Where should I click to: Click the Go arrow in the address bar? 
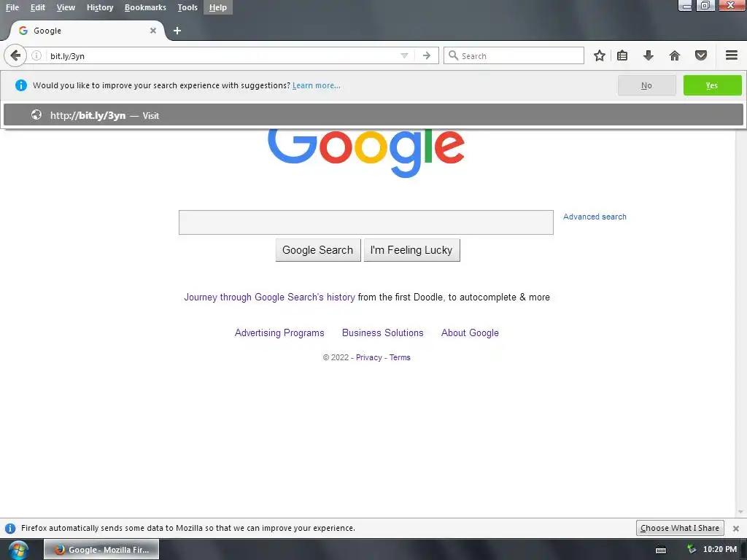click(x=427, y=55)
